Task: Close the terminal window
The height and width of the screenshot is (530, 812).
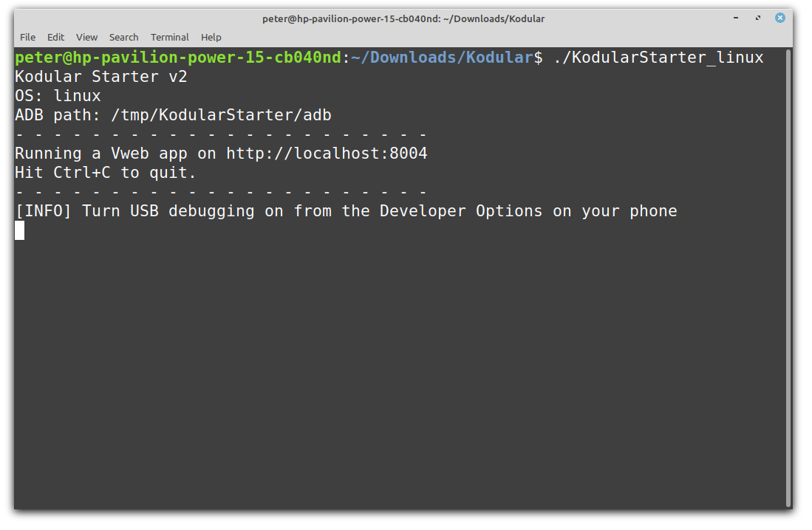Action: click(x=780, y=18)
